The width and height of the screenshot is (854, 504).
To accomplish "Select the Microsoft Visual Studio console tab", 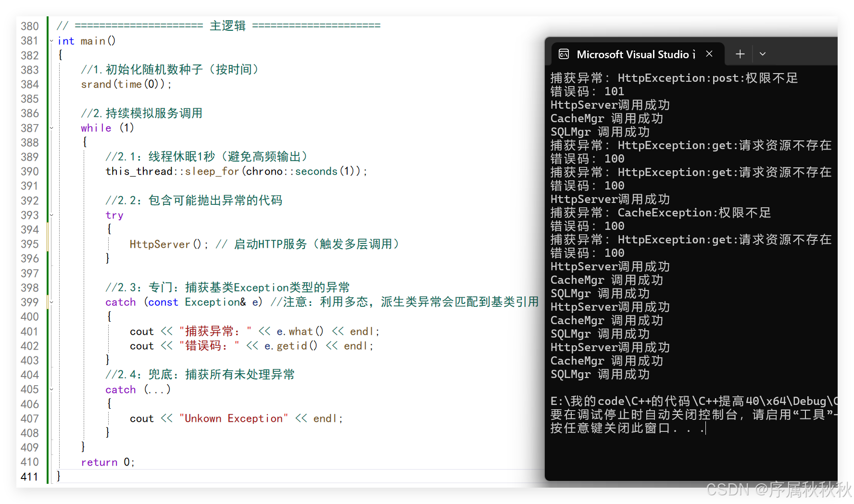I will pos(638,54).
